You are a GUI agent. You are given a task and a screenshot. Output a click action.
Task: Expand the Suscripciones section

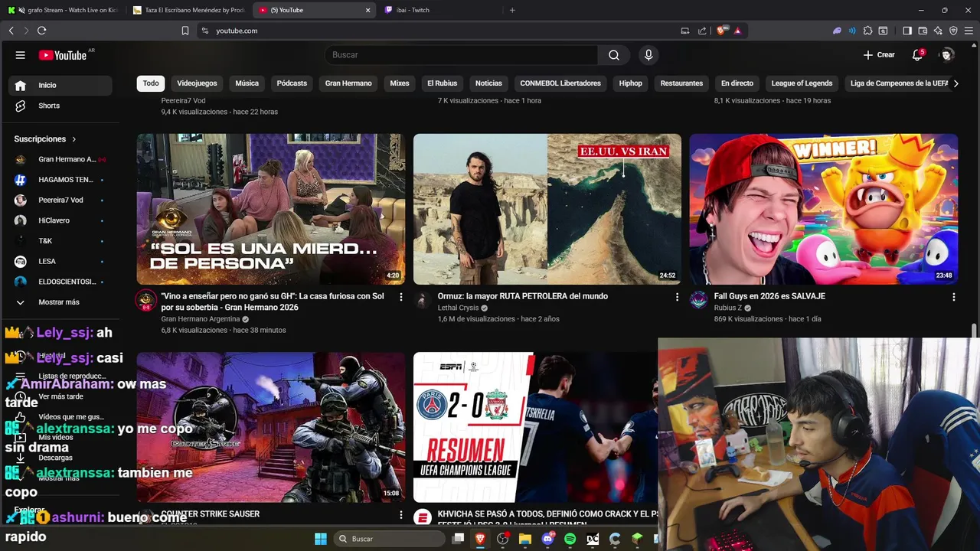(x=46, y=139)
